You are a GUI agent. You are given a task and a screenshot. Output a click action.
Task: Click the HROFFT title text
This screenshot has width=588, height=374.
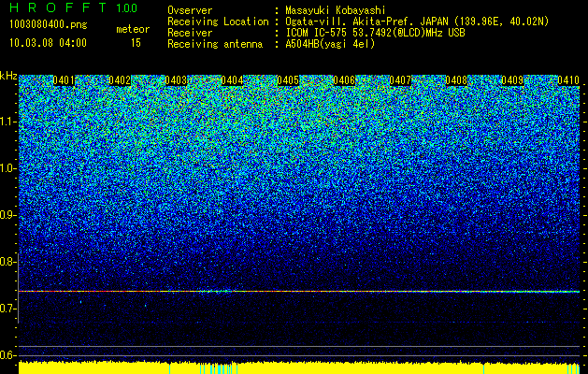tap(58, 7)
